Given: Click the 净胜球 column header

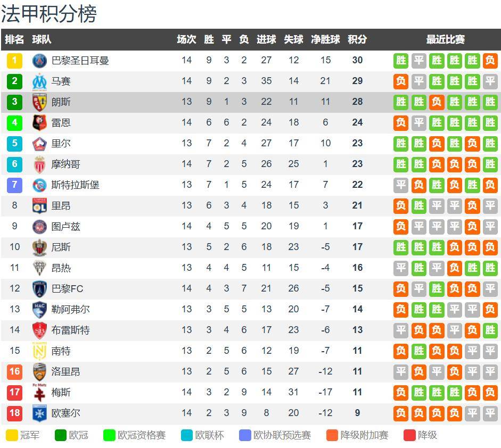Looking at the screenshot, I should click(x=325, y=39).
